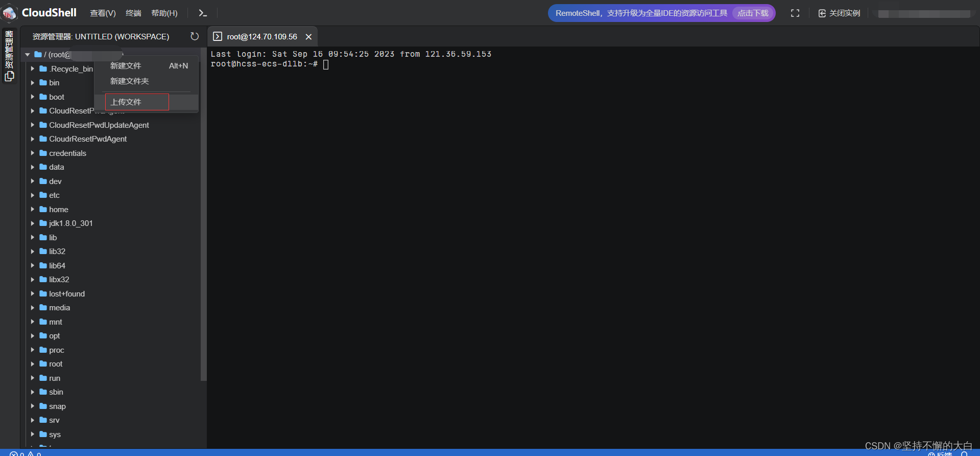Image resolution: width=980 pixels, height=456 pixels.
Task: Expand the CloudrResetPwdAgent folder arrow
Action: [x=33, y=139]
